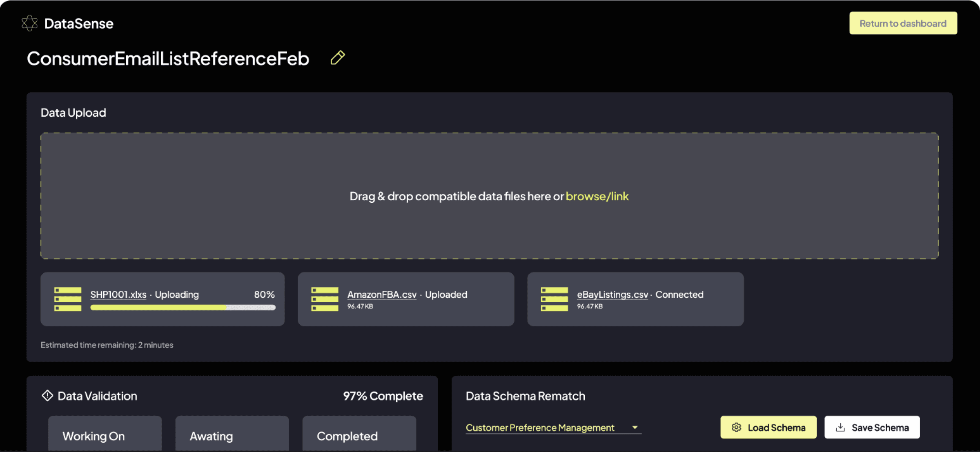Click the Estimated time remaining text
The image size is (980, 452).
pos(107,345)
